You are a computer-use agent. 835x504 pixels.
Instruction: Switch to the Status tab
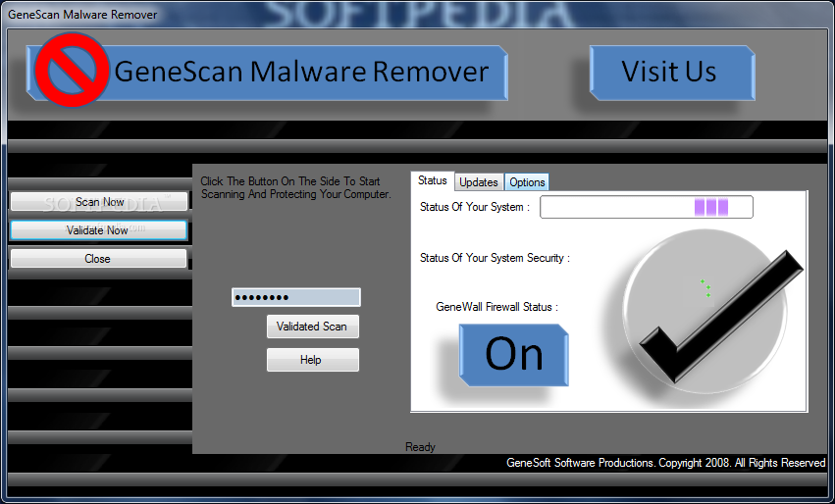(432, 181)
